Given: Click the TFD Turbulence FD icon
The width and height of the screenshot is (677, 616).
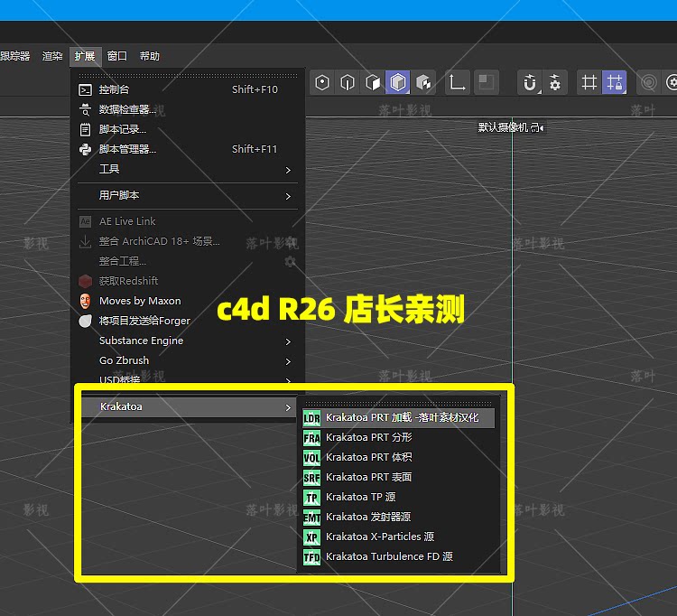Looking at the screenshot, I should [x=311, y=557].
